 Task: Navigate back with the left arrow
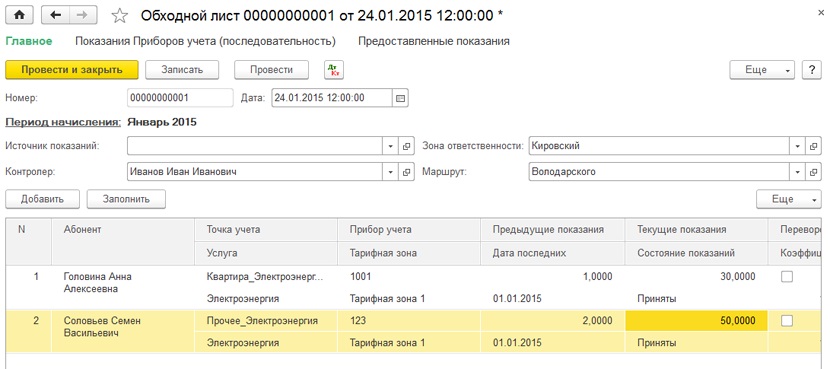55,15
